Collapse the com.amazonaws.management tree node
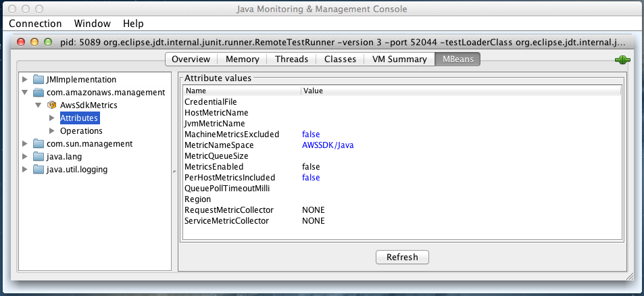The image size is (644, 296). pos(24,93)
